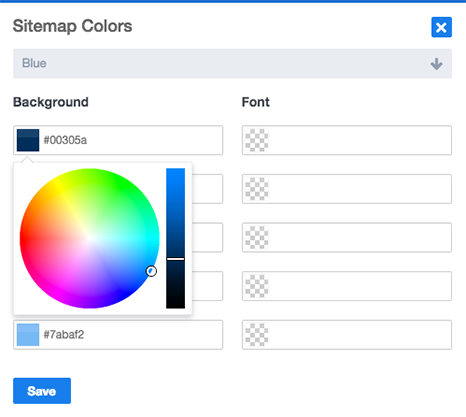This screenshot has height=417, width=466.
Task: Click the second Font transparent swatch
Action: pos(257,189)
